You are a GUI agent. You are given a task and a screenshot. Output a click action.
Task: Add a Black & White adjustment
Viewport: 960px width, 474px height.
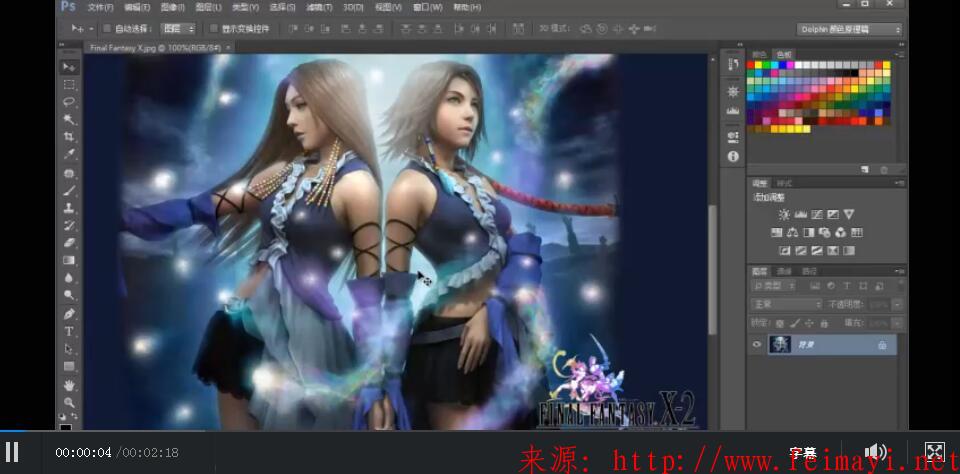(x=808, y=233)
